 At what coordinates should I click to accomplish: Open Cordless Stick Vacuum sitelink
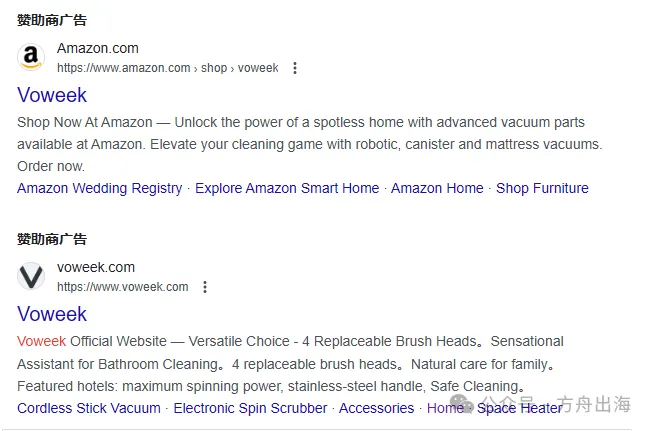click(89, 408)
